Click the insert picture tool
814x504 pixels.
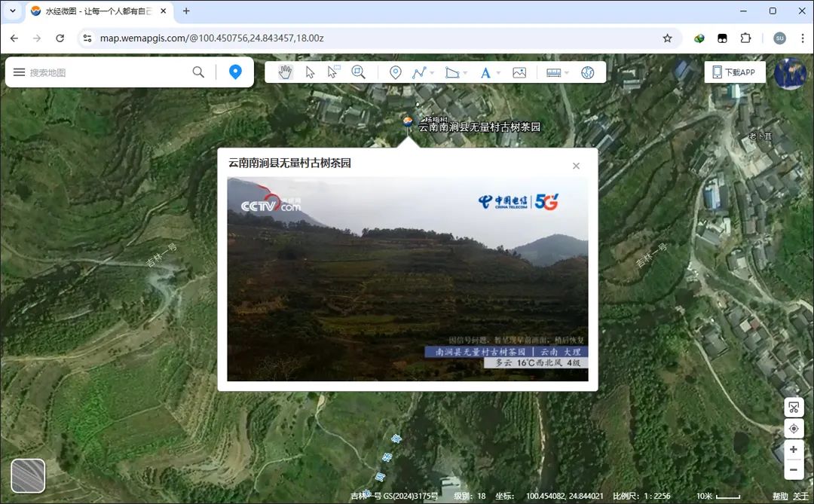(x=519, y=72)
